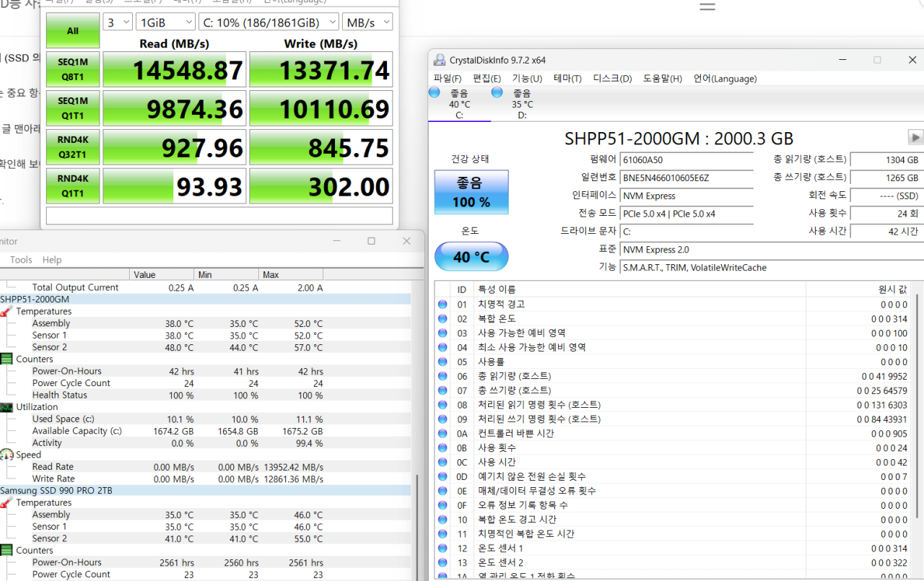The width and height of the screenshot is (924, 581).
Task: Click the status circle for ID 0C 사용 시간
Action: [x=443, y=462]
